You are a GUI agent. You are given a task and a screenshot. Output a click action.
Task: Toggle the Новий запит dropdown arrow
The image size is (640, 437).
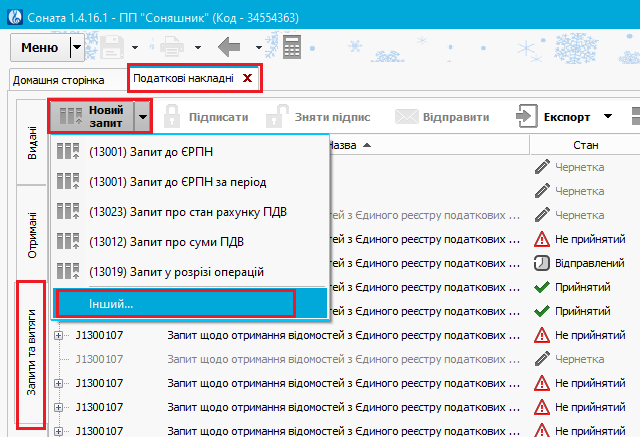[143, 117]
